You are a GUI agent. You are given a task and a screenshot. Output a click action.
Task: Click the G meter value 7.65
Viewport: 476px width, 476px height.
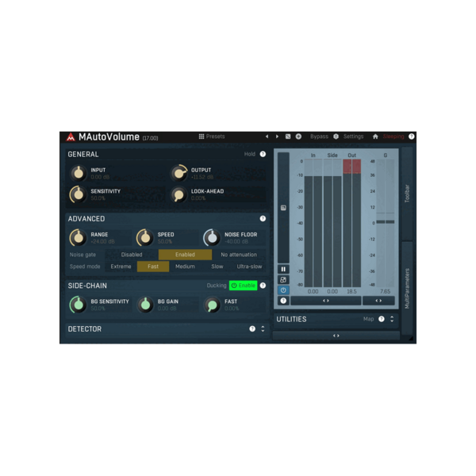pos(386,291)
